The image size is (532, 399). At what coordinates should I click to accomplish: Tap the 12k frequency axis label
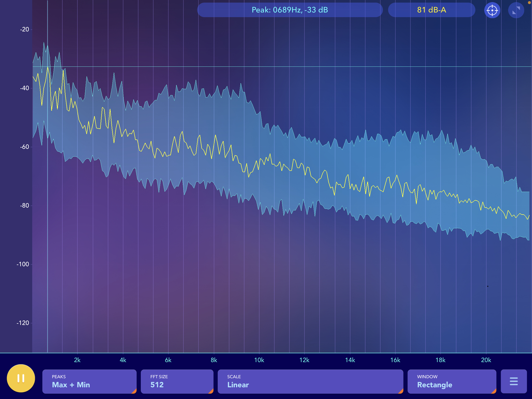click(x=304, y=360)
